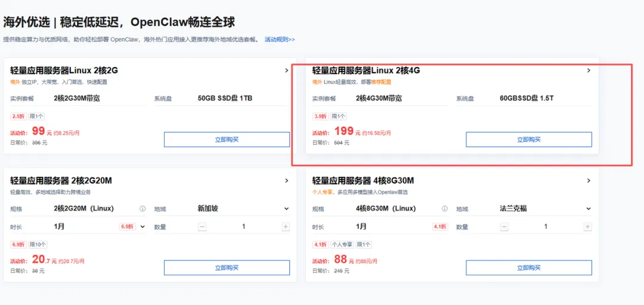Open the 活动规则>> link

[280, 40]
